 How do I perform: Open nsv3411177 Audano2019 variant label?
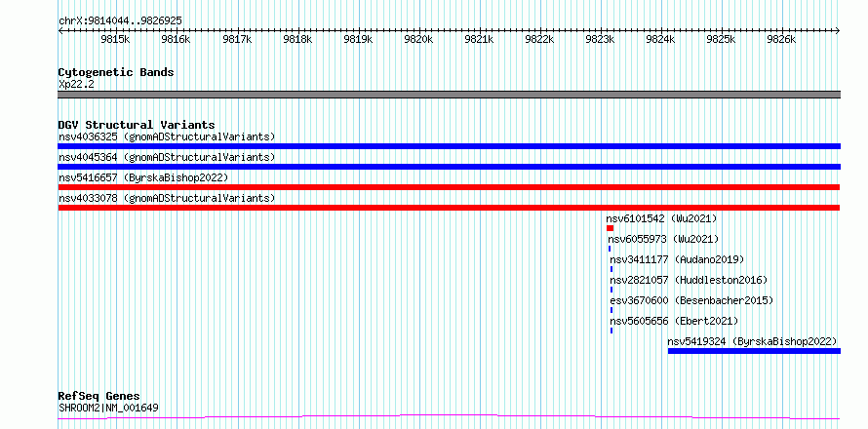[677, 259]
